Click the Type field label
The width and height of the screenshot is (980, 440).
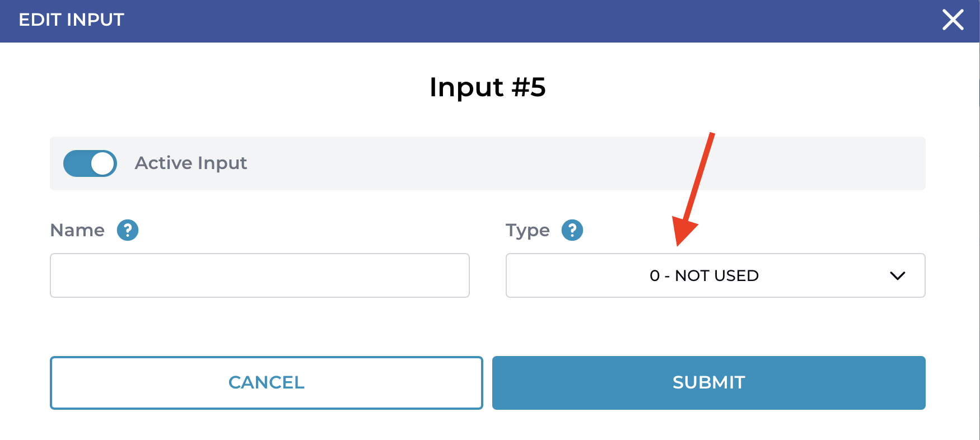(x=528, y=230)
